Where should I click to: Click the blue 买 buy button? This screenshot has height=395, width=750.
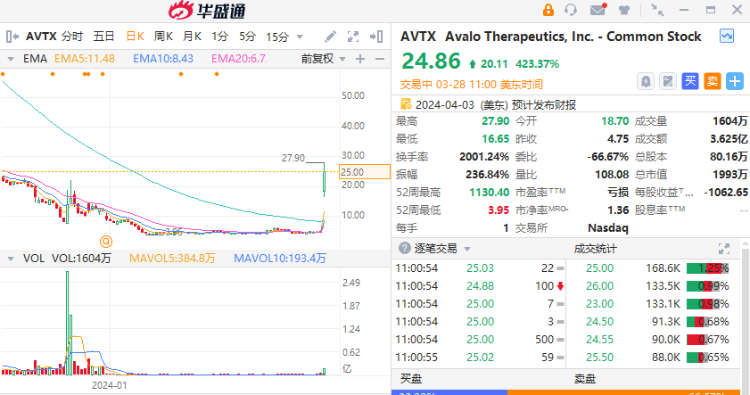pos(690,81)
